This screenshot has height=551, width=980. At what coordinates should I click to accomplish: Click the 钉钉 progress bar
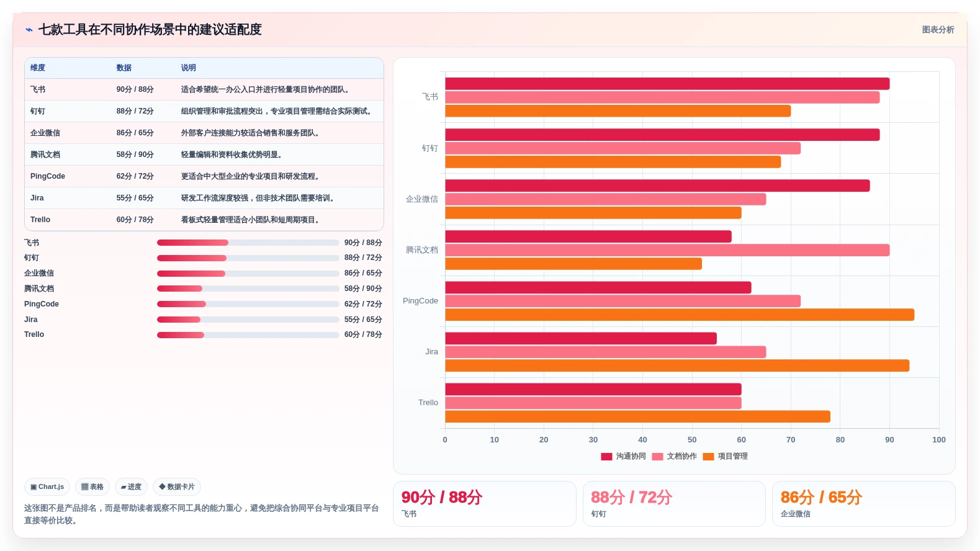click(248, 258)
